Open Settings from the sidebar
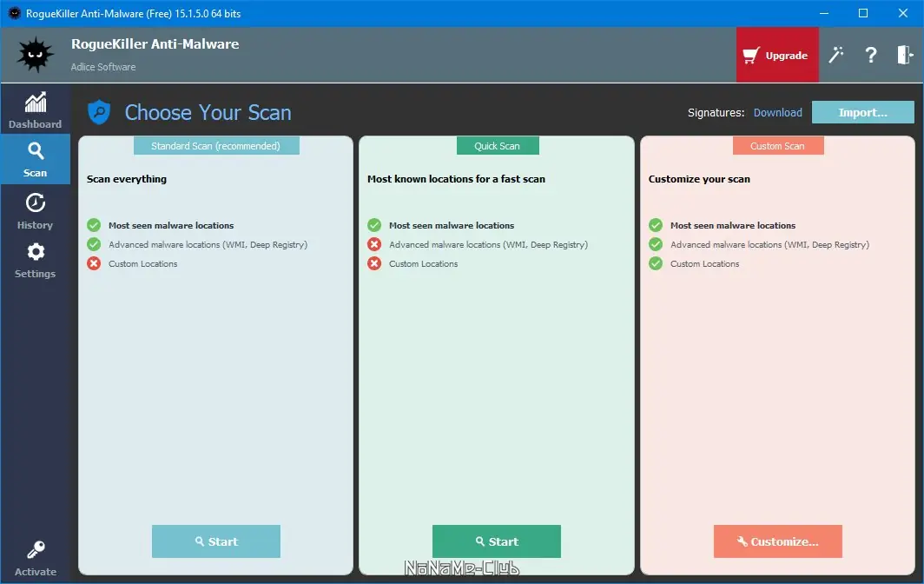 point(35,260)
